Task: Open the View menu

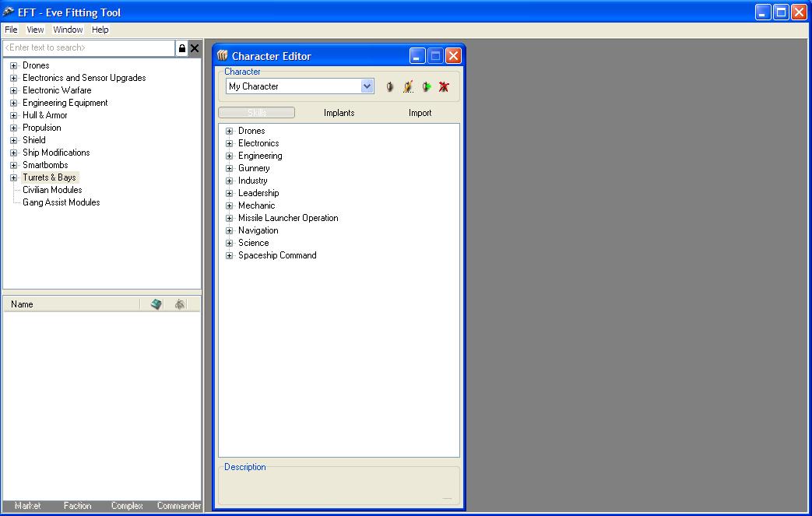Action: [x=35, y=30]
